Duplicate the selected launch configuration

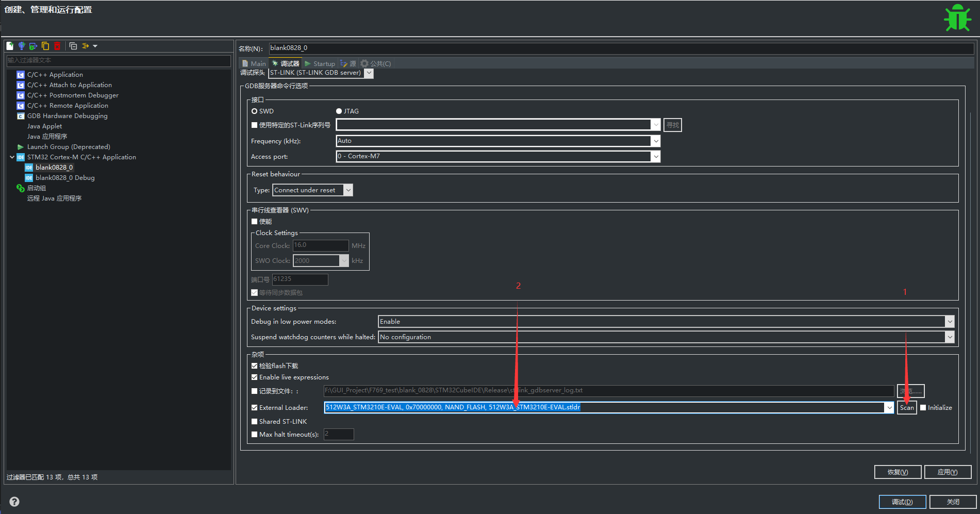click(45, 46)
